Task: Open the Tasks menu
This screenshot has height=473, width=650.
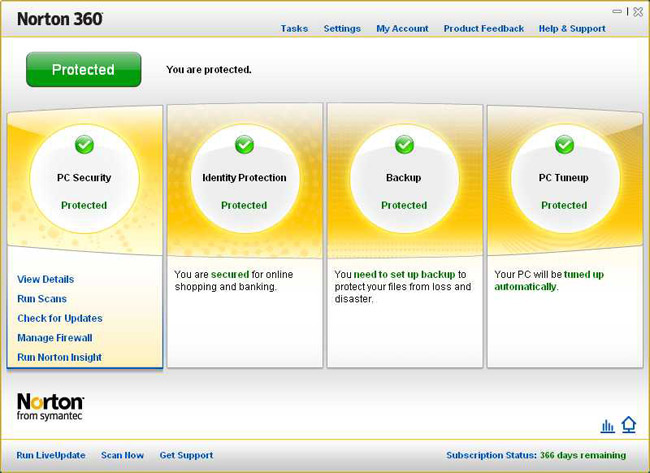Action: pos(294,29)
